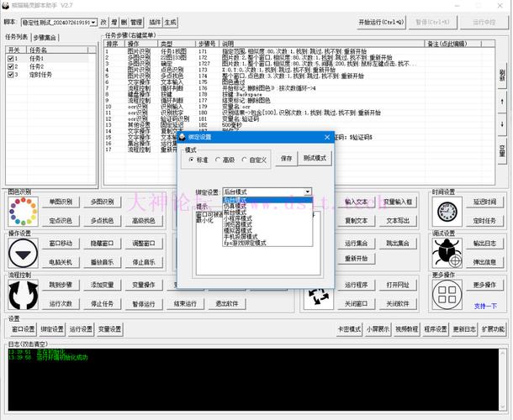
Task: Click the square rotating-arrows icon left of 关闭窗口
Action: tap(318, 295)
